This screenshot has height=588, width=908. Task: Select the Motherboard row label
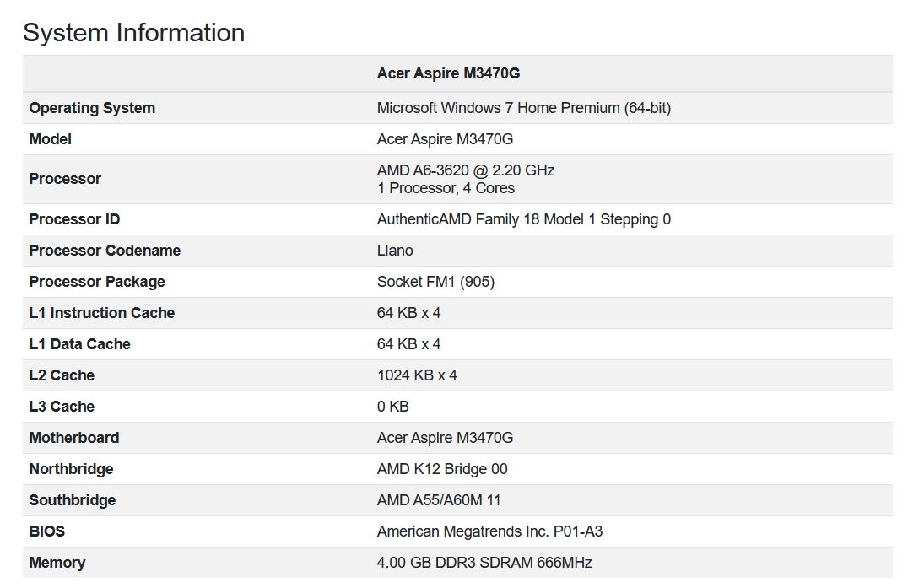tap(73, 438)
